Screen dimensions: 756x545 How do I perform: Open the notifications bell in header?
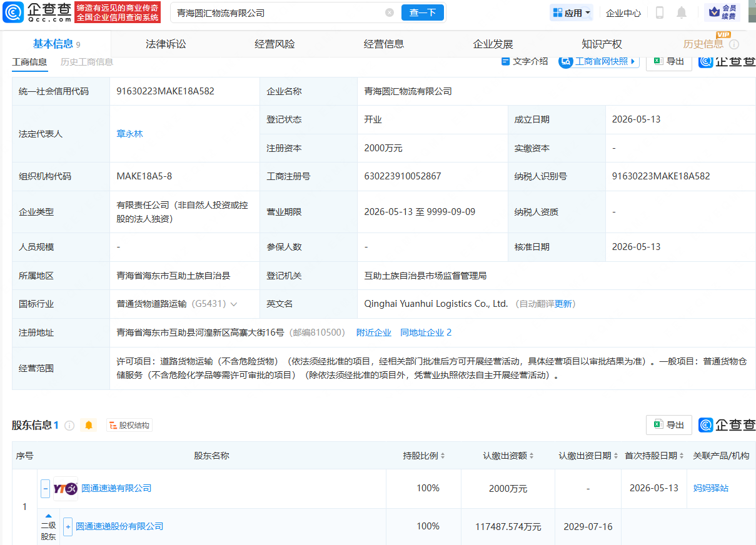pyautogui.click(x=682, y=12)
